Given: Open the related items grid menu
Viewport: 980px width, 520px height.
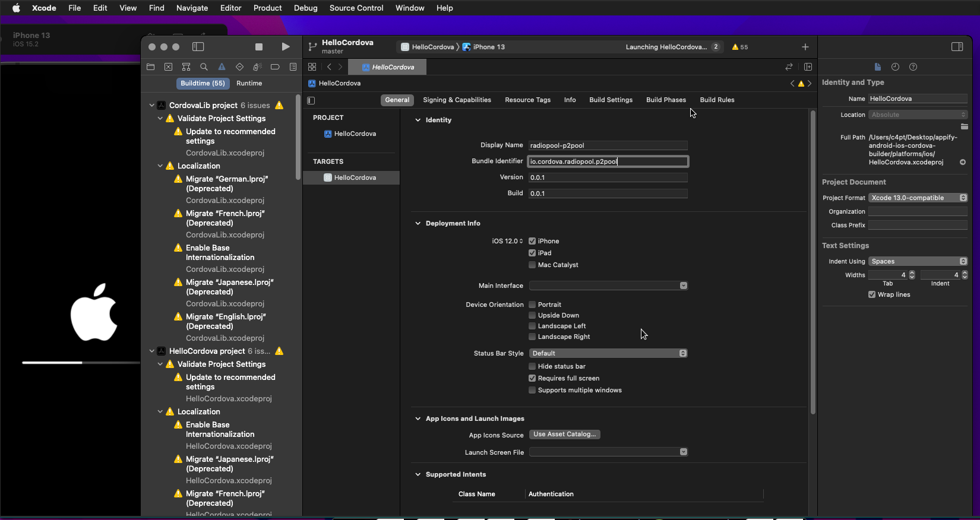Looking at the screenshot, I should tap(312, 67).
